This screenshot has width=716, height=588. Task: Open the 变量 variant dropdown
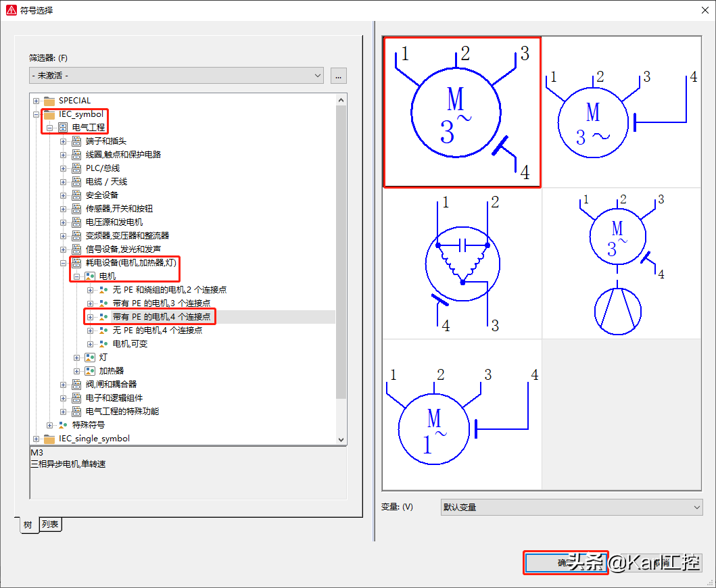571,507
